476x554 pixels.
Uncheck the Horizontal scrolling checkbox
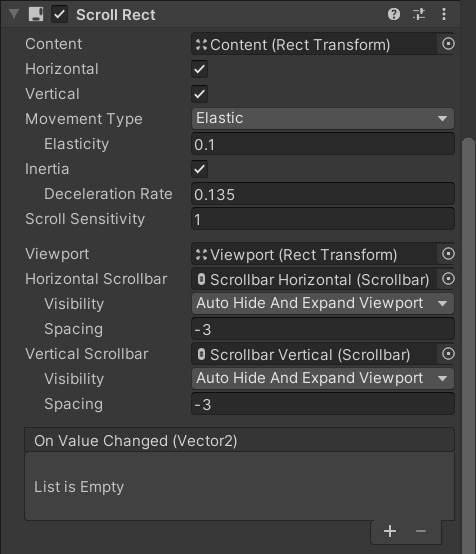click(x=199, y=69)
